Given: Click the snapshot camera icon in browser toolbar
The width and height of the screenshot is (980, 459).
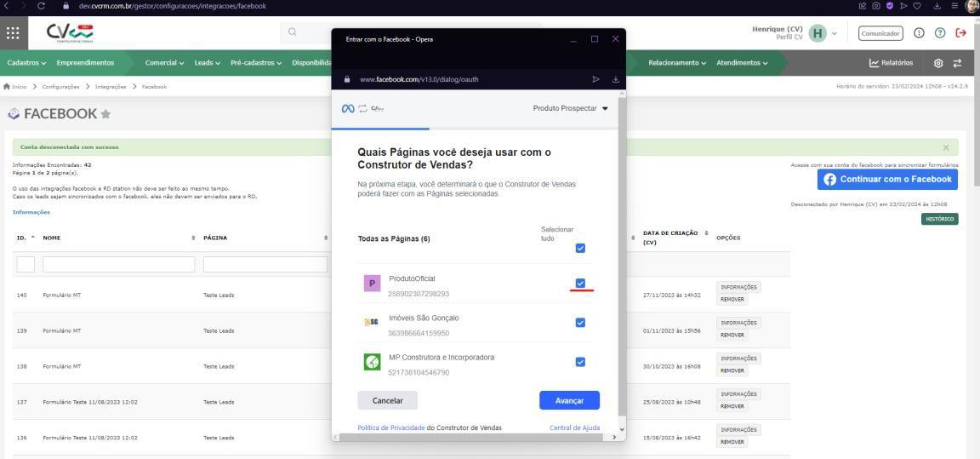Looking at the screenshot, I should [x=876, y=6].
